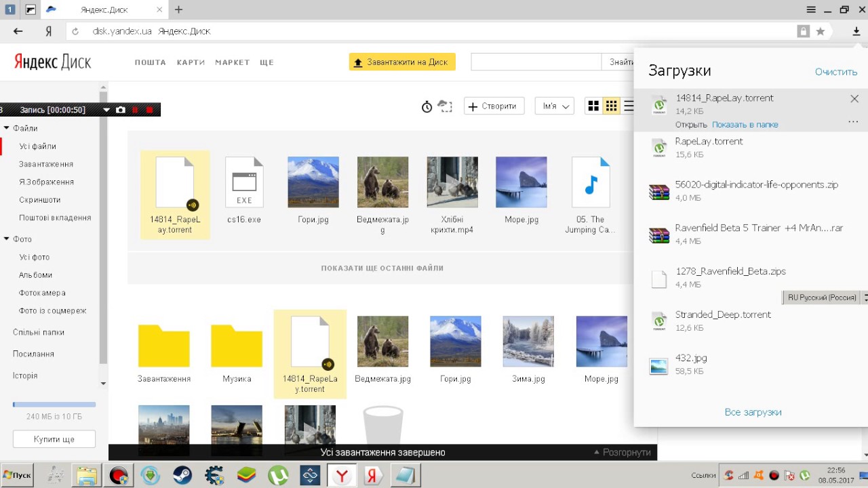Click the storage usage progress bar
The image size is (868, 488).
click(x=54, y=405)
